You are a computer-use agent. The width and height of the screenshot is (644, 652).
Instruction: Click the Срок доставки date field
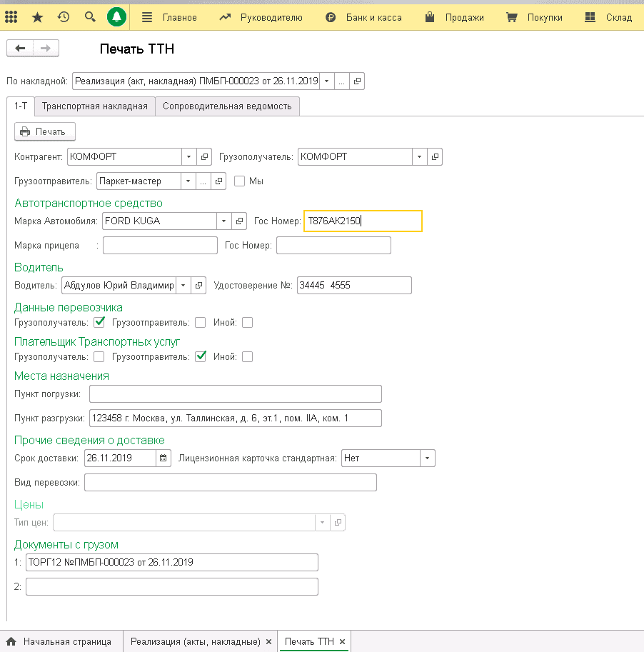tap(120, 458)
